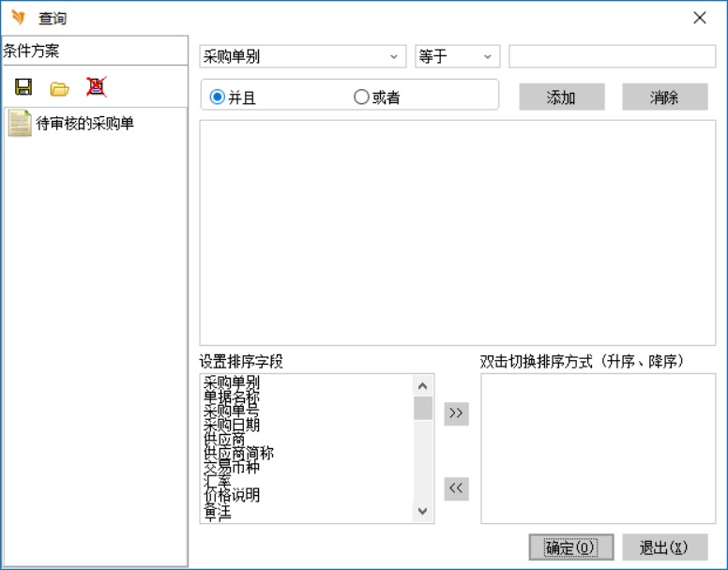Click the 退出(X) exit button
Image resolution: width=728 pixels, height=570 pixels.
pyautogui.click(x=664, y=547)
